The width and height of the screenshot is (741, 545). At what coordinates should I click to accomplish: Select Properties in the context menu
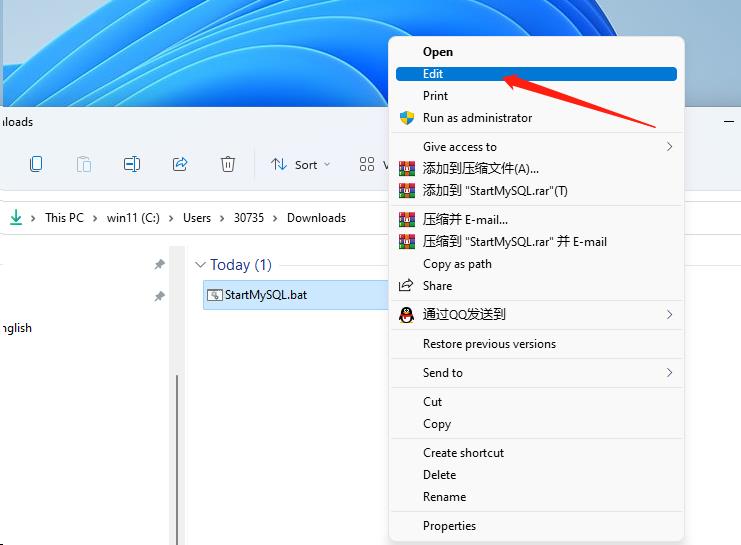[449, 526]
